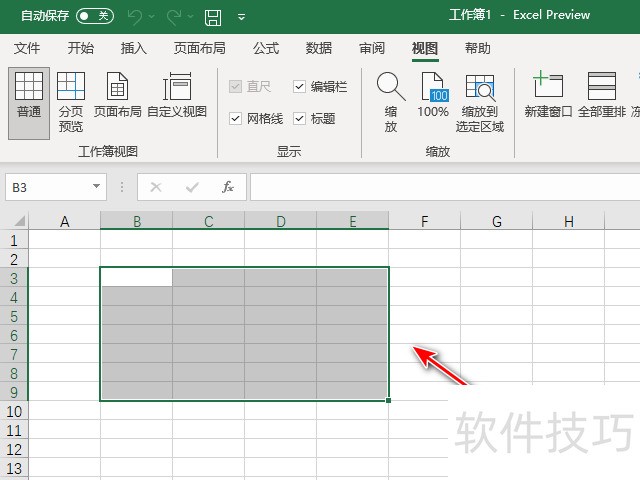Open the 缩放 zoom magnifier tool
Screen dimensions: 640x480
[x=391, y=102]
